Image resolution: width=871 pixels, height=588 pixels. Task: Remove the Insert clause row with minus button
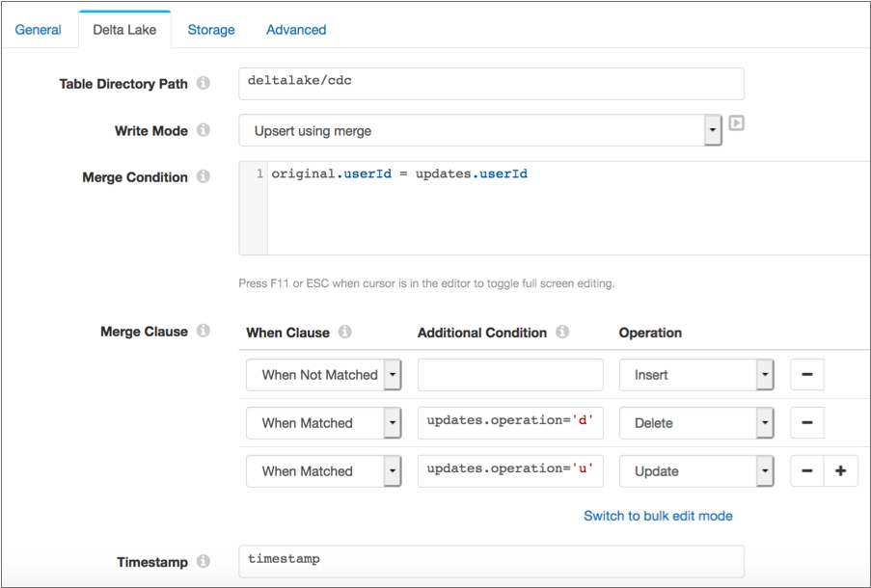(807, 375)
